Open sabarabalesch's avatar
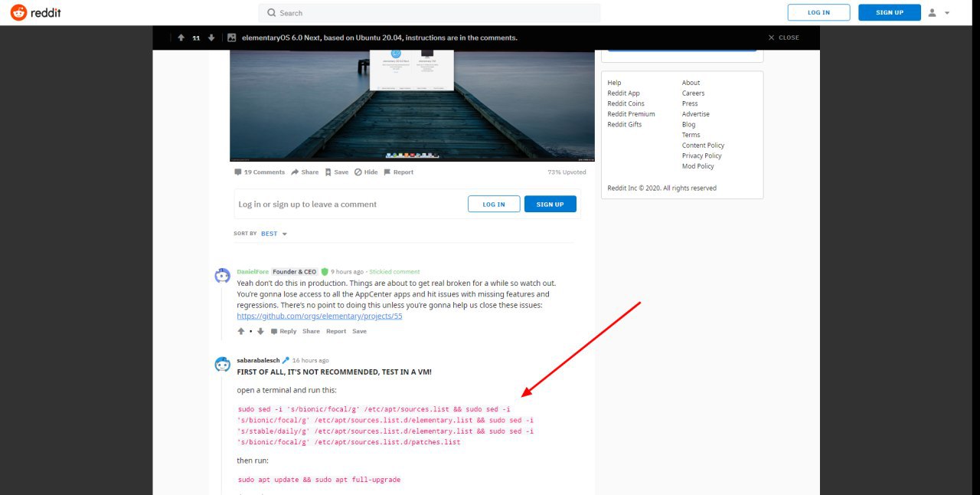 coord(223,364)
